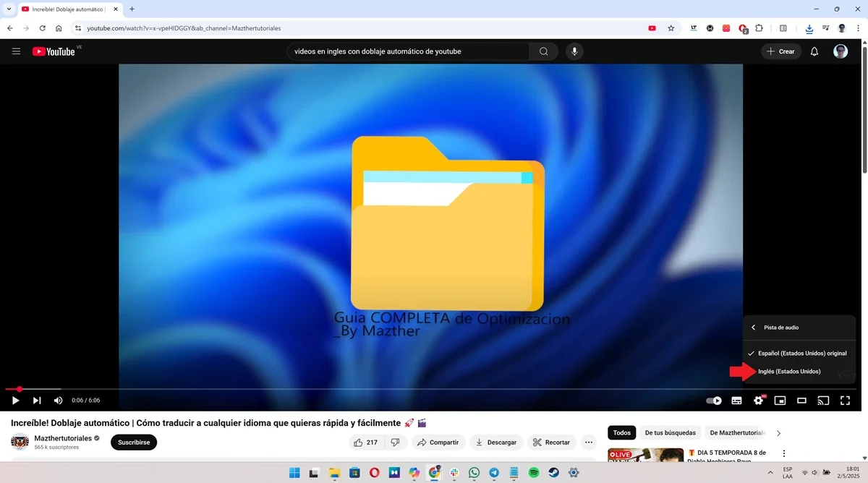Open the Mazthertutoriales channel link
The height and width of the screenshot is (483, 868).
(x=63, y=438)
